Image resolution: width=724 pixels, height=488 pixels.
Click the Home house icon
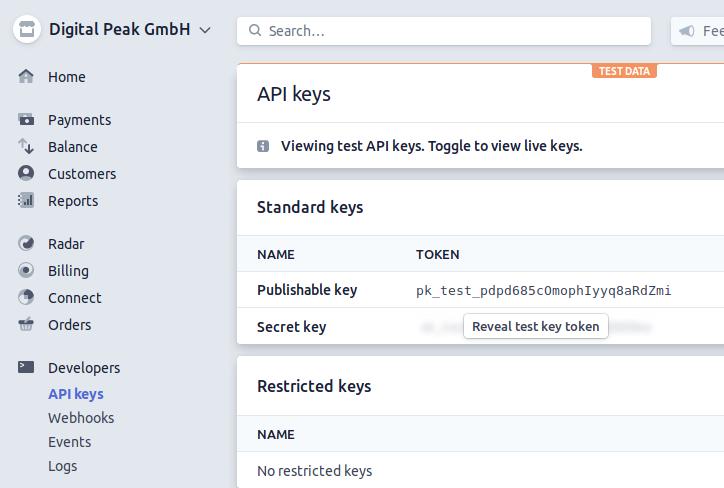coord(27,77)
